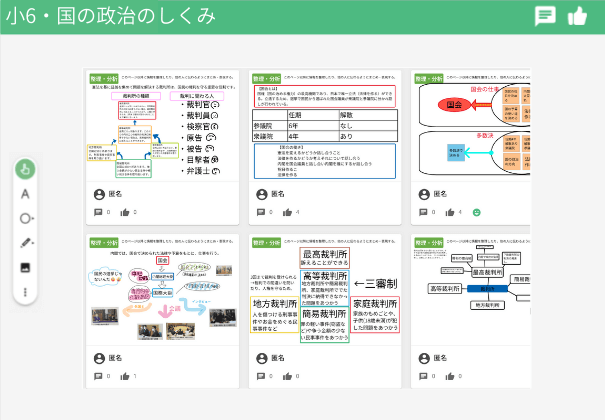Click the insert image tool

point(25,268)
